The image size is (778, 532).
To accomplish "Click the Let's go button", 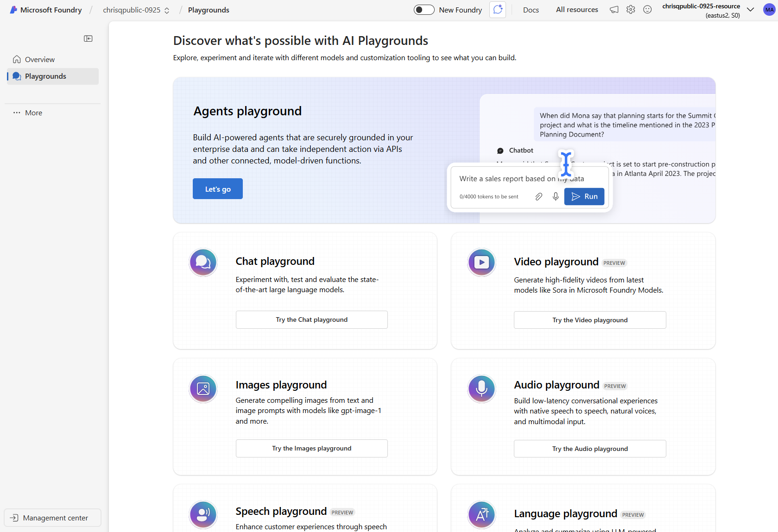I will tap(218, 189).
